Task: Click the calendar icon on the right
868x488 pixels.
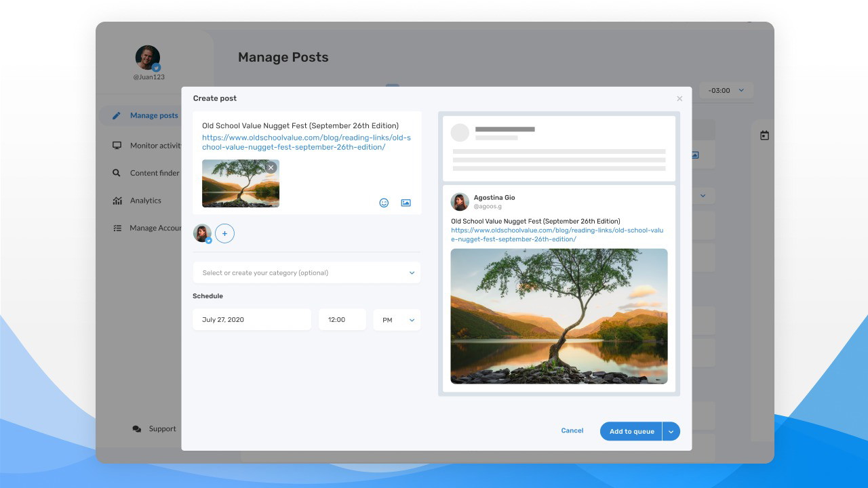Action: [764, 136]
